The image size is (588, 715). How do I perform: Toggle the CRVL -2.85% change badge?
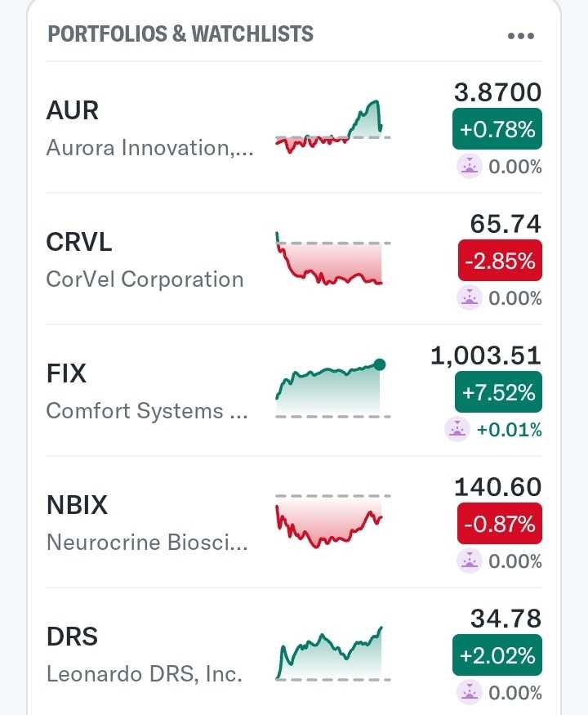pyautogui.click(x=500, y=261)
